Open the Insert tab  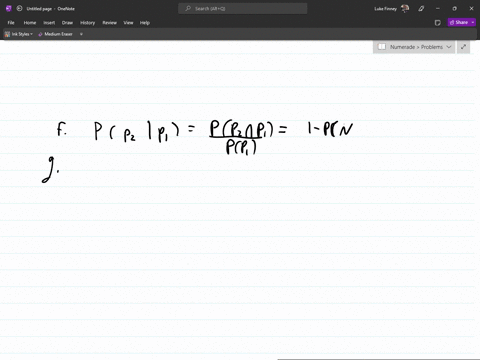(x=49, y=23)
